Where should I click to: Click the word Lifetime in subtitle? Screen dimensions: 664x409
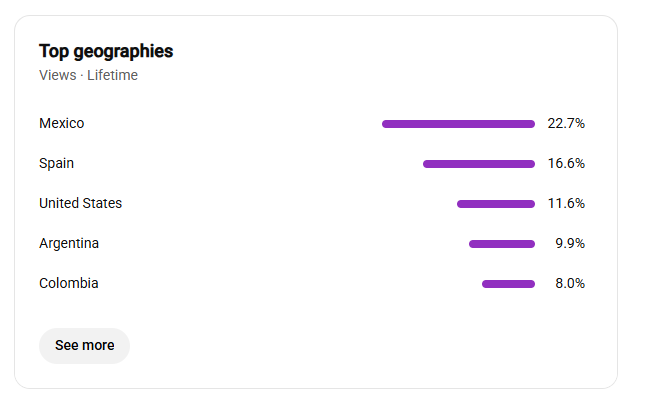point(113,75)
